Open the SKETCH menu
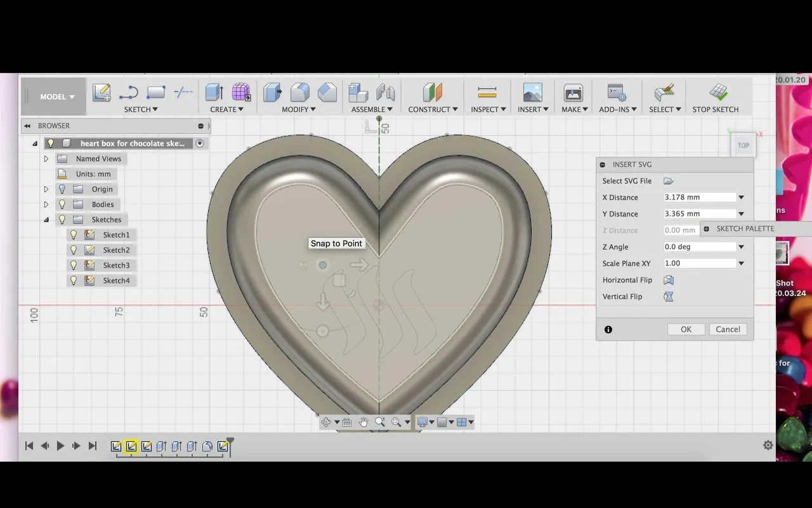Screen dimensions: 812x508 [x=141, y=109]
